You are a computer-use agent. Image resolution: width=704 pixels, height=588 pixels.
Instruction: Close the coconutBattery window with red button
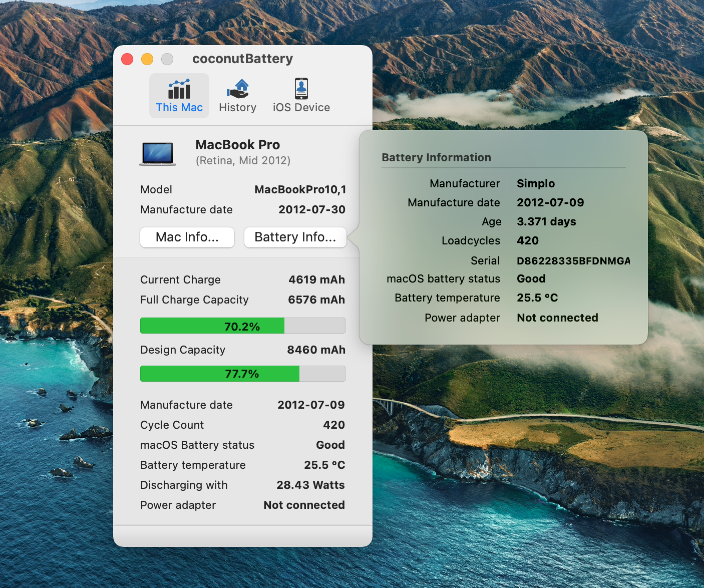(127, 59)
